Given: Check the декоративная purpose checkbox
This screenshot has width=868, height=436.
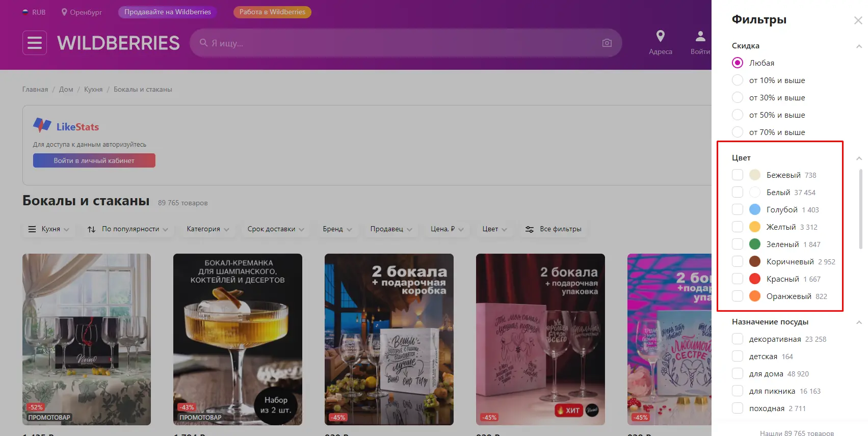Looking at the screenshot, I should click(x=738, y=339).
